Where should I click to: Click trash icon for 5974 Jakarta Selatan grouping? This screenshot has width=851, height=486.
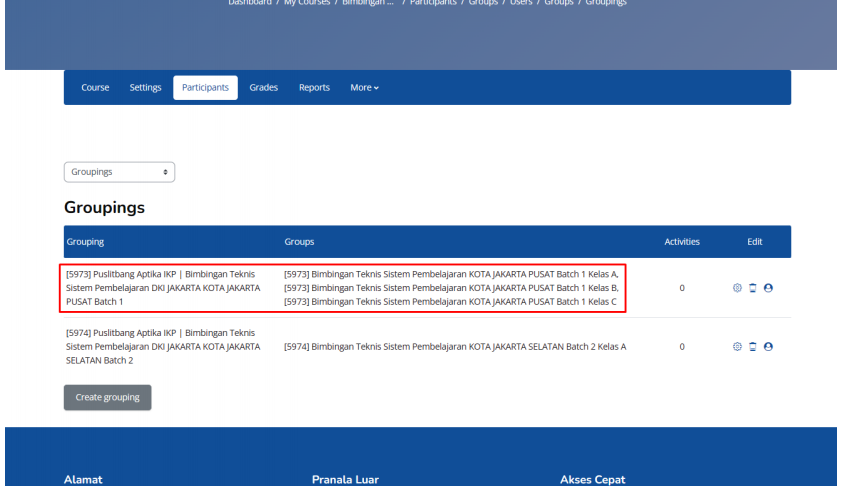tap(753, 347)
